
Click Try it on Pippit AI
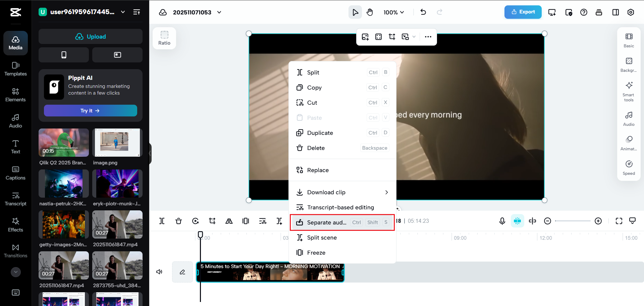pyautogui.click(x=91, y=111)
